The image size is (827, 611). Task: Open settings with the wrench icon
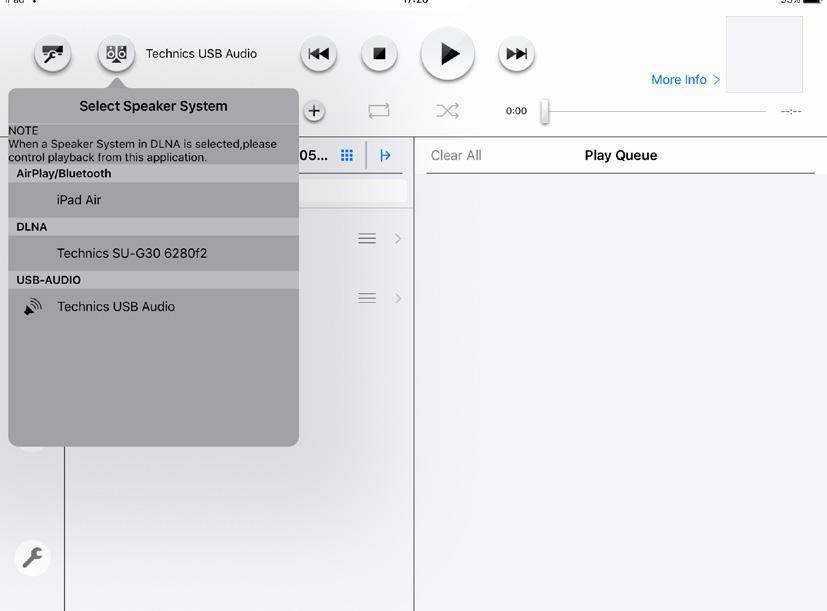pyautogui.click(x=33, y=558)
